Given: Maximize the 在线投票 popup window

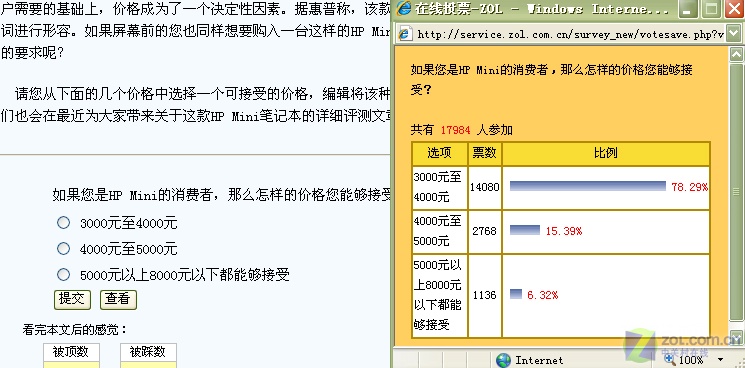Looking at the screenshot, I should coord(711,9).
